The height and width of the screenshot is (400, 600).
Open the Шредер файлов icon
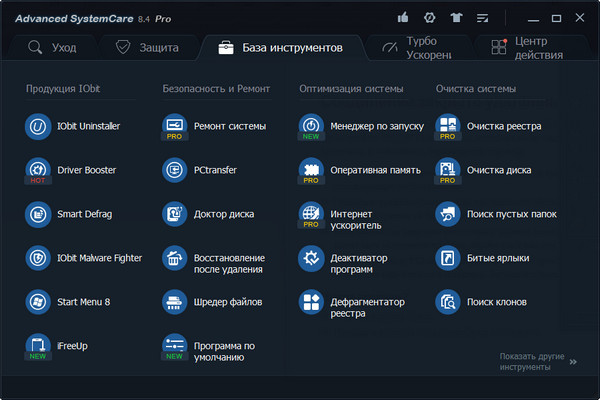pos(175,302)
